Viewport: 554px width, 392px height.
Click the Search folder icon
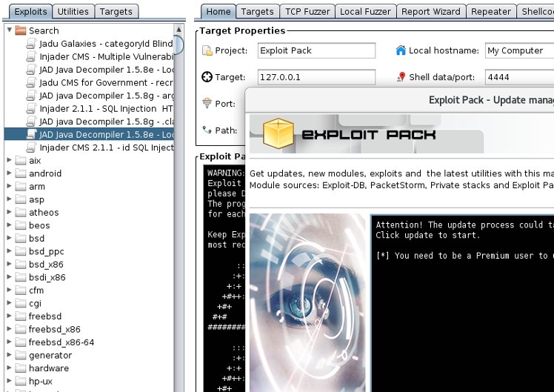pyautogui.click(x=21, y=30)
